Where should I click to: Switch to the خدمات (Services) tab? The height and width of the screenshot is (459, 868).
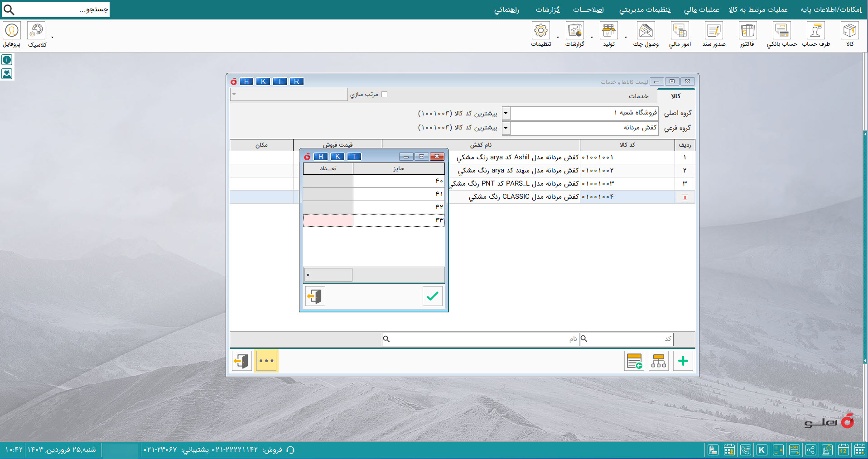tap(638, 96)
